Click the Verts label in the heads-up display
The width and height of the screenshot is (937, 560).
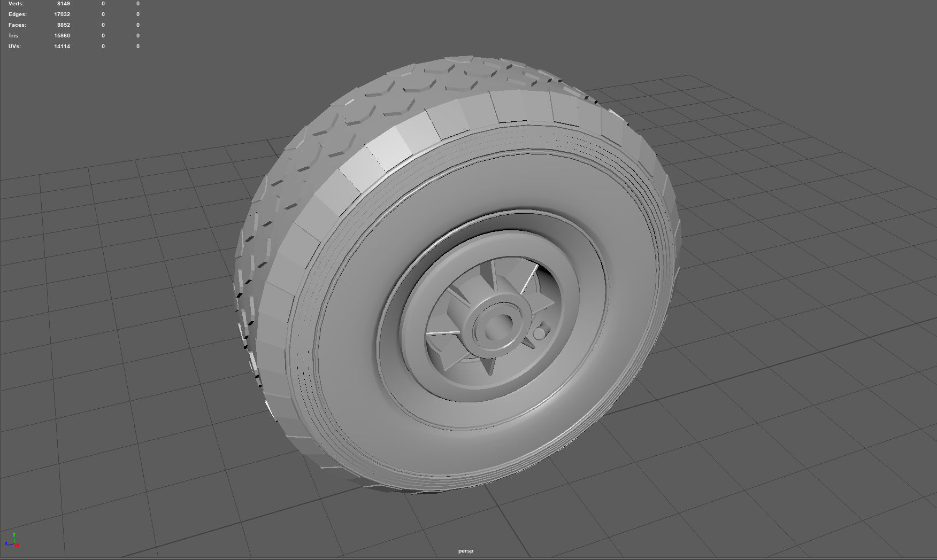click(16, 4)
